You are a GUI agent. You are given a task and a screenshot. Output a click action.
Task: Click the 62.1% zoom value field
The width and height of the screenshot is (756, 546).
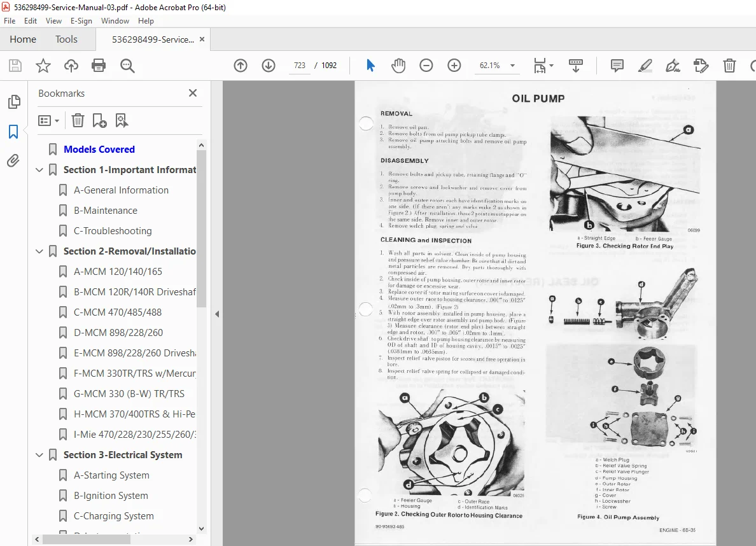pyautogui.click(x=490, y=66)
